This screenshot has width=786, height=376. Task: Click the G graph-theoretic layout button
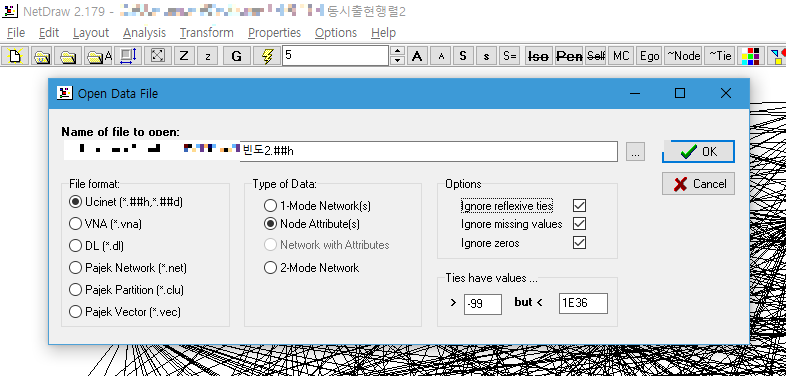[237, 56]
